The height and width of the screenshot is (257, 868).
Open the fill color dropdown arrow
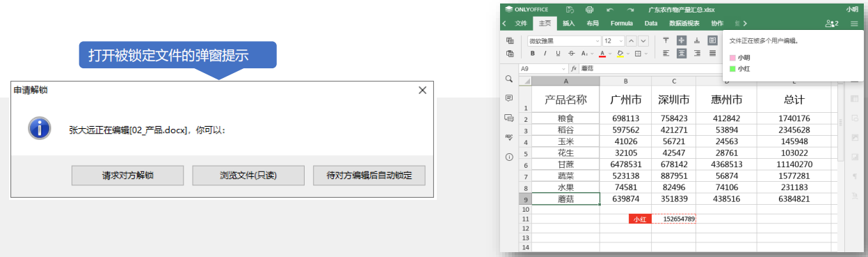[x=628, y=54]
